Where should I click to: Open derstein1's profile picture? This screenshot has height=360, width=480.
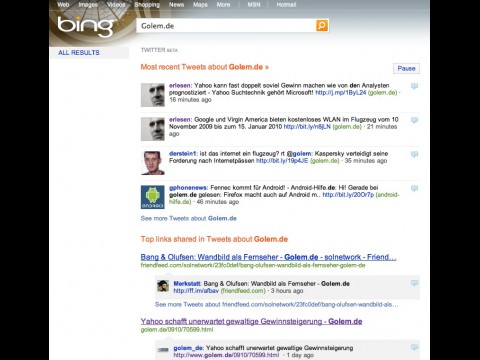coord(153,163)
